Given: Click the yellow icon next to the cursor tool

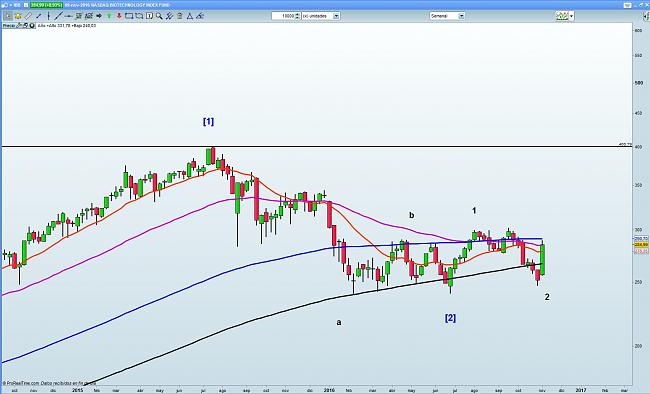Looking at the screenshot, I should pos(18,16).
